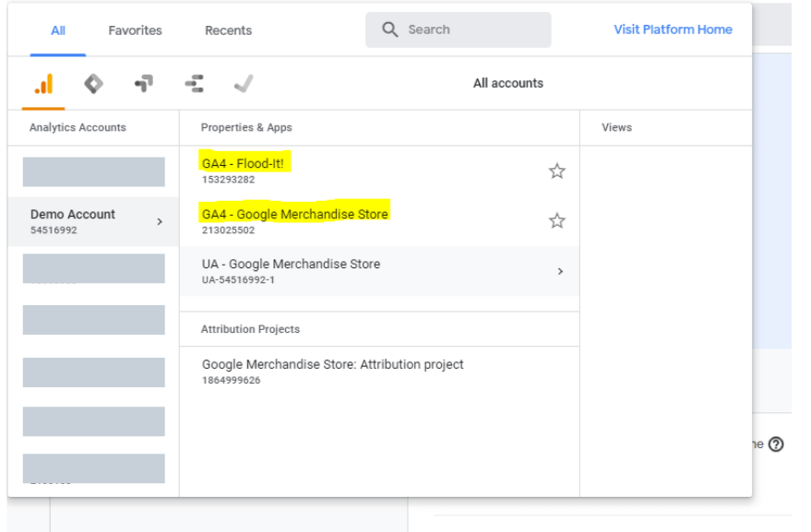Viewport: 811px width, 532px height.
Task: Click the Views column header
Action: 616,127
